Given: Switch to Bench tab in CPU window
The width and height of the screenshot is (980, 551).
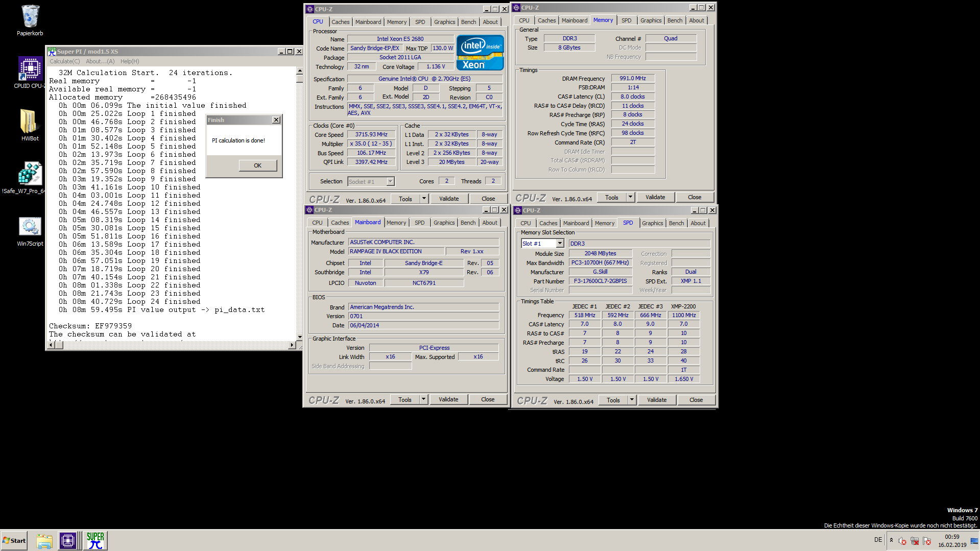Looking at the screenshot, I should (468, 22).
